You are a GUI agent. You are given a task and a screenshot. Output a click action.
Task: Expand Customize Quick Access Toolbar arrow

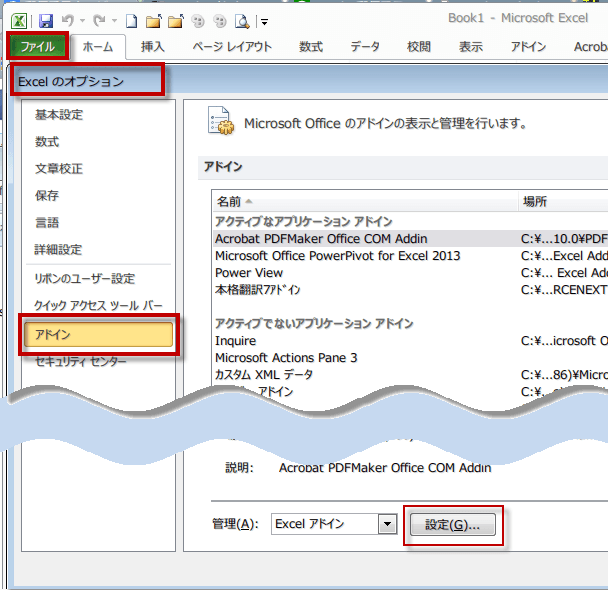tap(264, 22)
